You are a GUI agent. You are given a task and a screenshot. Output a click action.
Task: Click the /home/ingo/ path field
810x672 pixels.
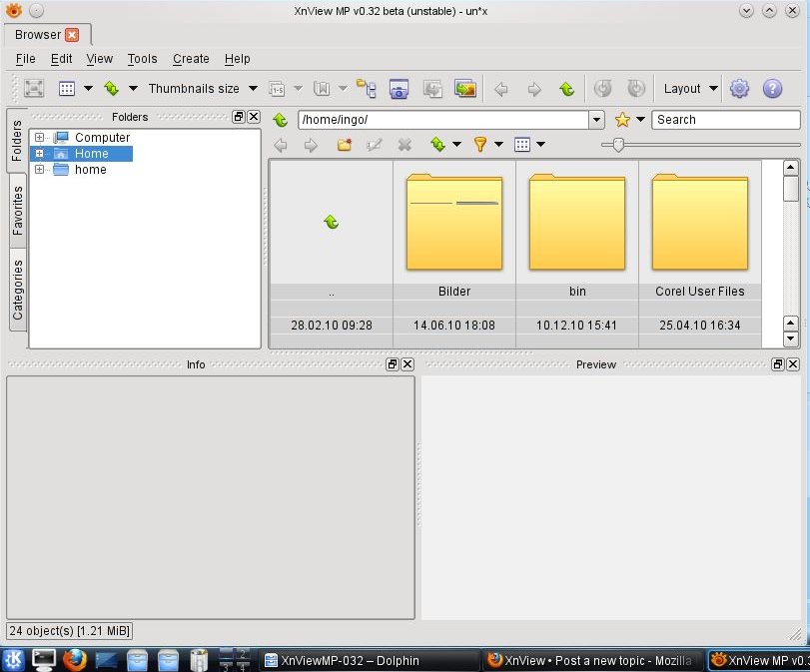[442, 120]
